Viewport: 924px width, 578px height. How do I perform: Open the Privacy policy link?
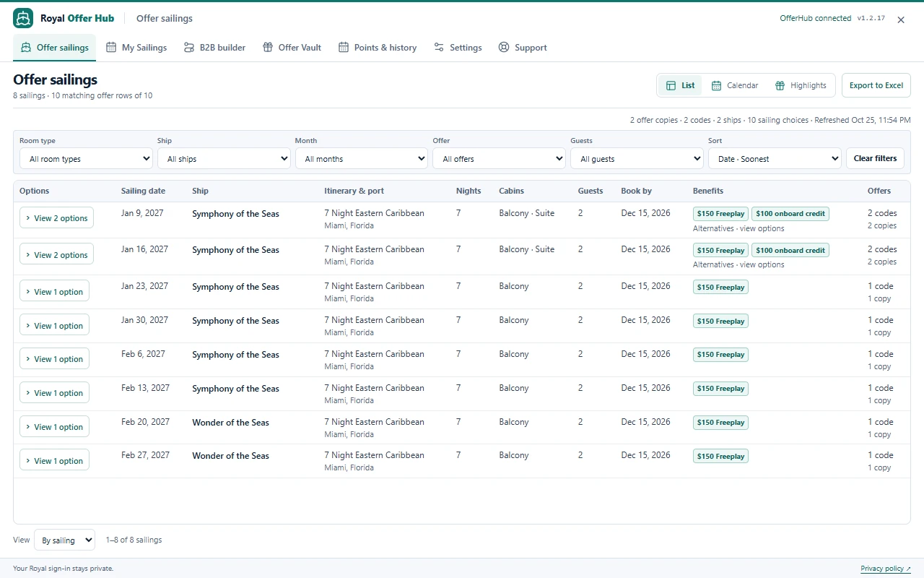click(x=886, y=569)
